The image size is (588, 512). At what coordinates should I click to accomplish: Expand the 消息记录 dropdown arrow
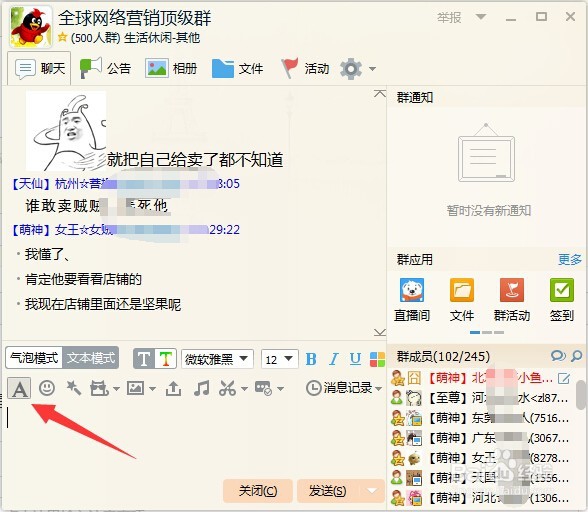[x=378, y=389]
